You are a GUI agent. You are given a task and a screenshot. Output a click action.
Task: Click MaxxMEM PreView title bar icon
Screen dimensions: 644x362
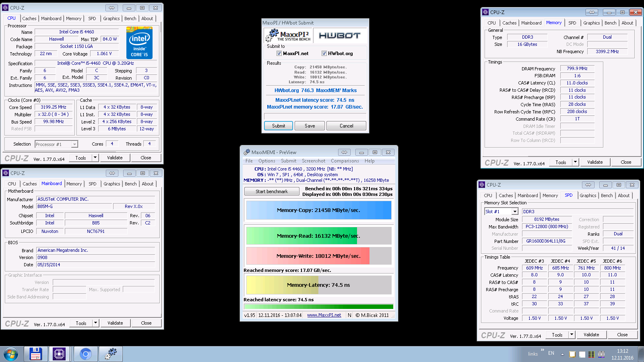point(247,152)
